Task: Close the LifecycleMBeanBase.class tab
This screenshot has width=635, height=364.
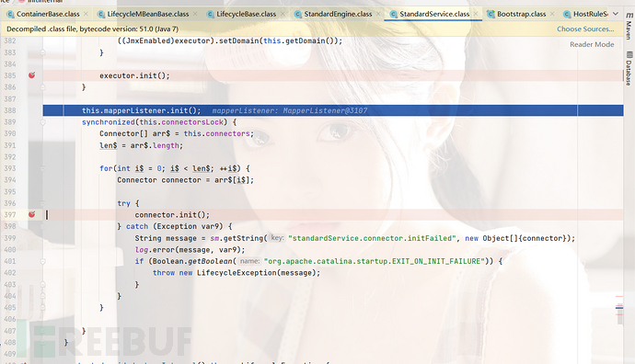Action: coord(195,14)
